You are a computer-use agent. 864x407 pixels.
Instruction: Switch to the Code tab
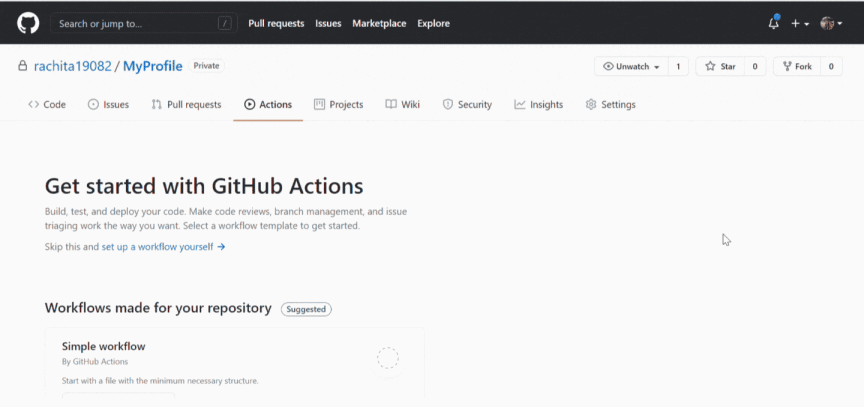pyautogui.click(x=47, y=105)
